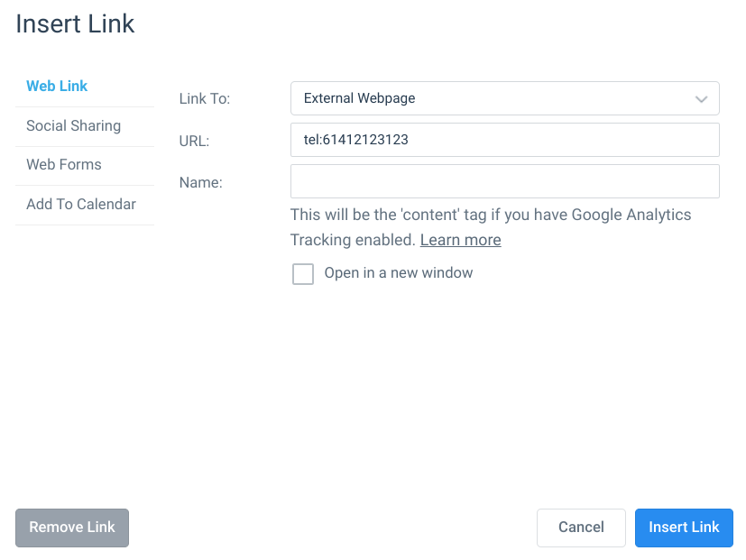Place cursor on the tel:61412123123 text
Image resolution: width=746 pixels, height=560 pixels.
pos(356,140)
